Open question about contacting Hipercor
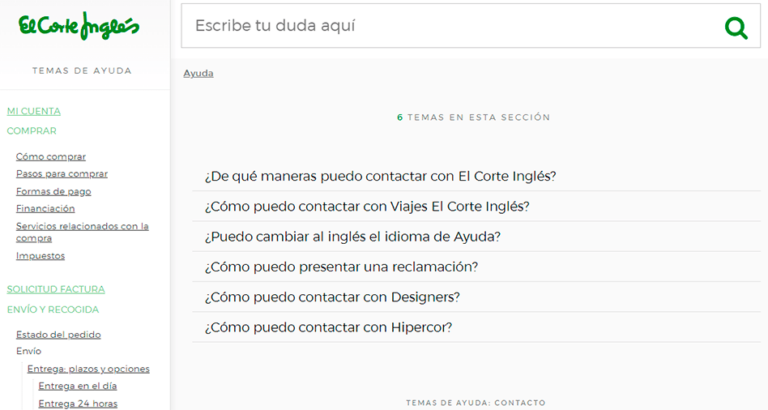Image resolution: width=768 pixels, height=410 pixels. click(328, 327)
